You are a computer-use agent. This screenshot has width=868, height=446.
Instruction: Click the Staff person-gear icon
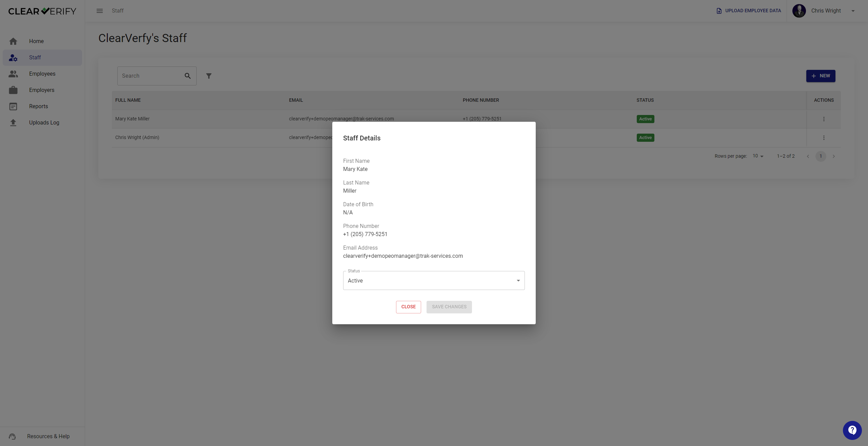click(13, 58)
